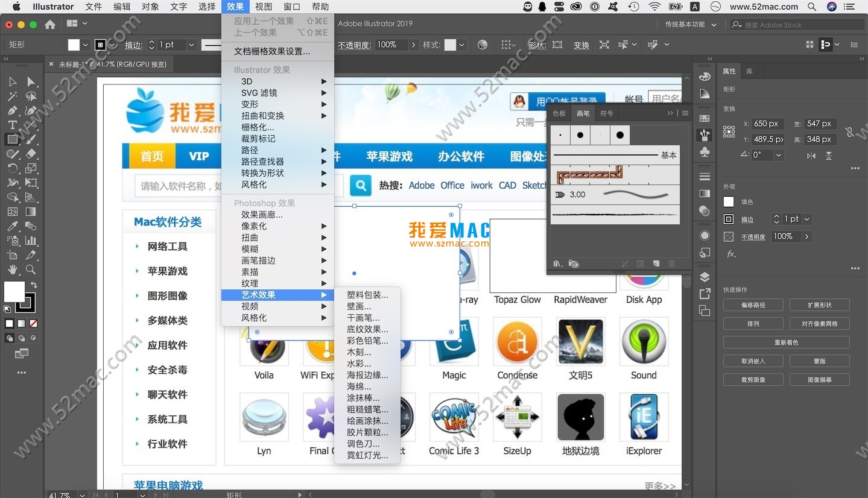Open the style 样式 dropdown
The height and width of the screenshot is (498, 868).
point(461,45)
